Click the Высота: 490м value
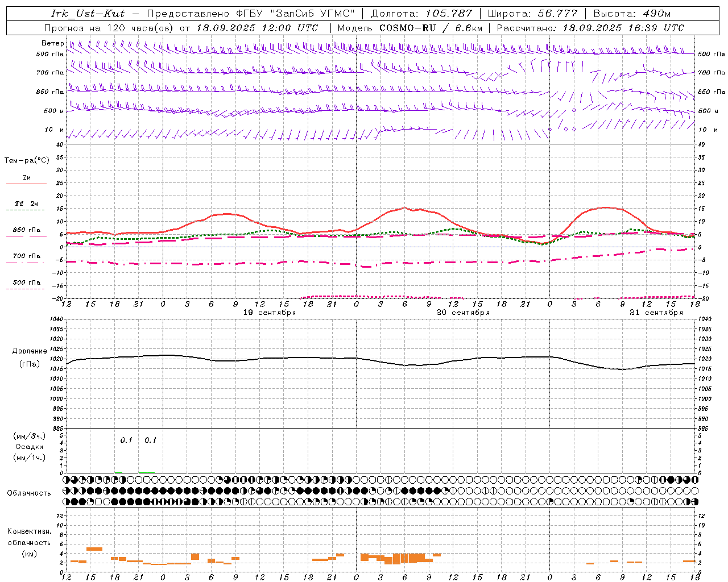 (632, 14)
